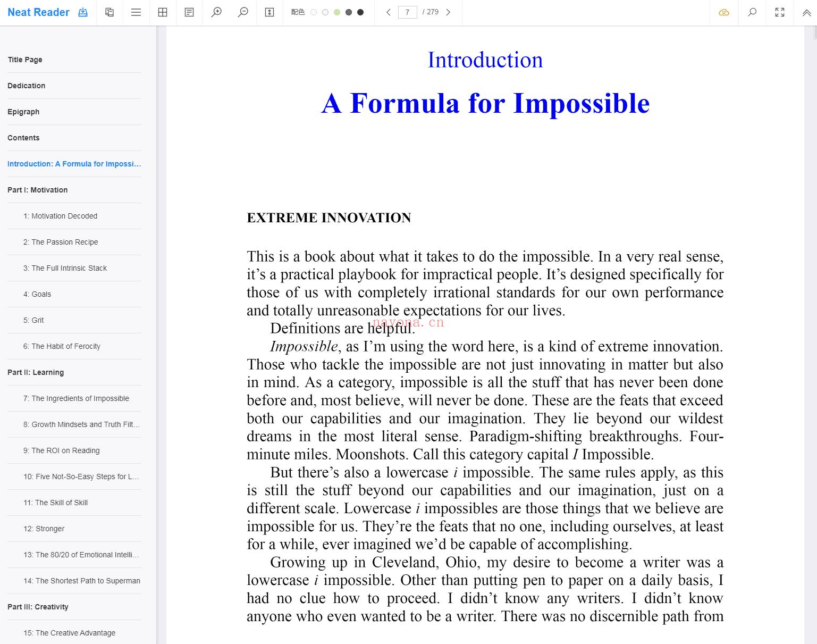This screenshot has height=644, width=817.
Task: Open chapter 5: Grit
Action: pos(74,320)
